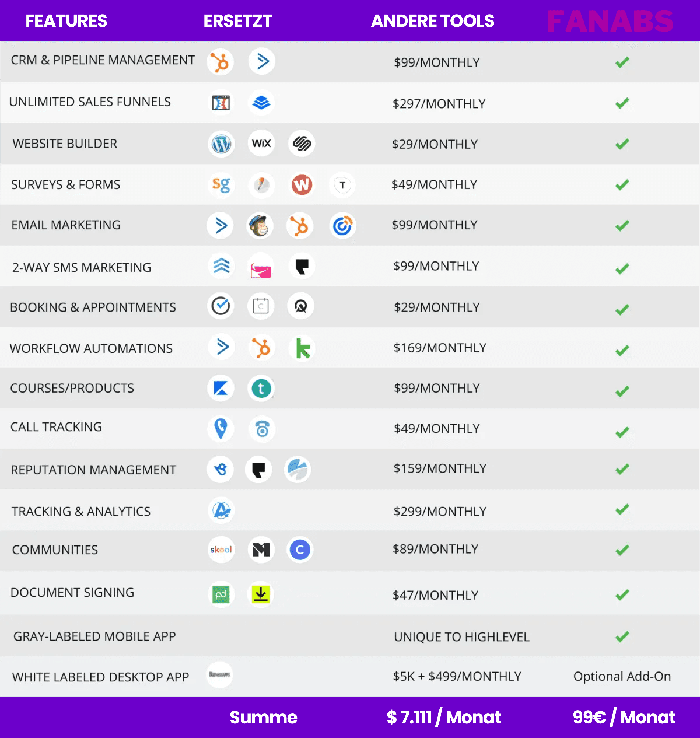700x738 pixels.
Task: Select the Mailchimp monkey icon
Action: (x=260, y=226)
